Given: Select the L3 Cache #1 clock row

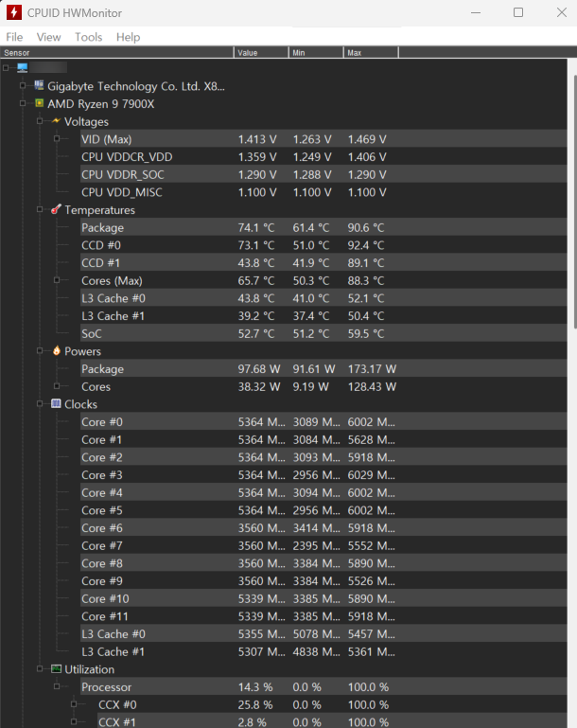Looking at the screenshot, I should tap(323, 651).
